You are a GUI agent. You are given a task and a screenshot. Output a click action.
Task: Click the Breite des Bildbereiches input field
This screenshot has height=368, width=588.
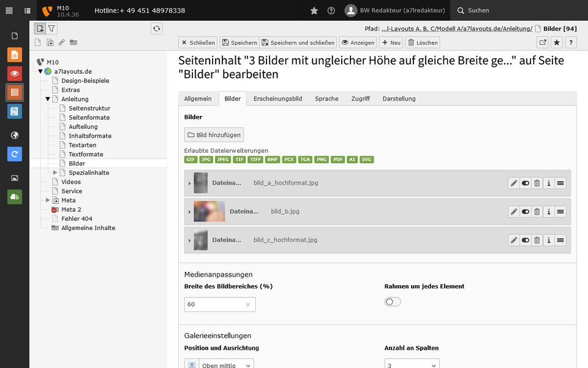pyautogui.click(x=220, y=305)
